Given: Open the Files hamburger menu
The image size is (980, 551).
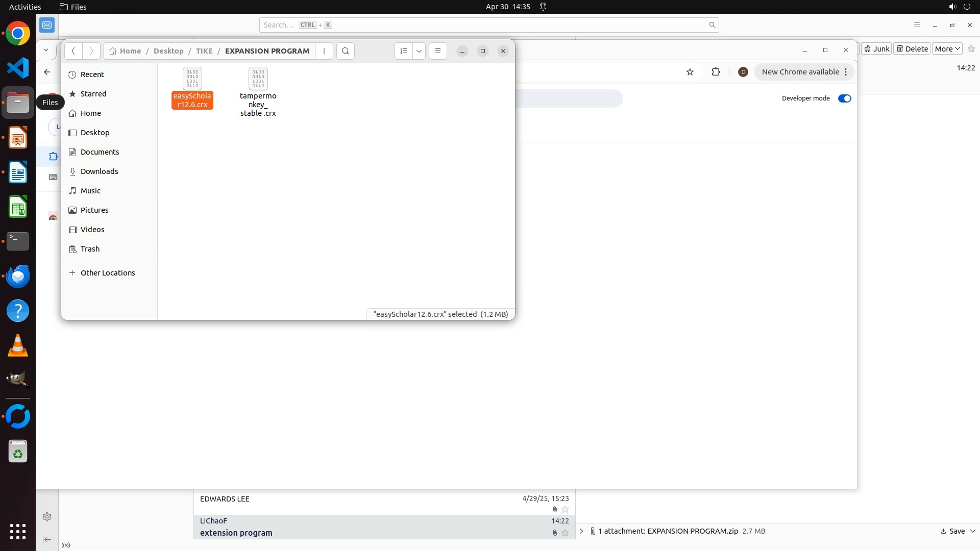Looking at the screenshot, I should [437, 51].
